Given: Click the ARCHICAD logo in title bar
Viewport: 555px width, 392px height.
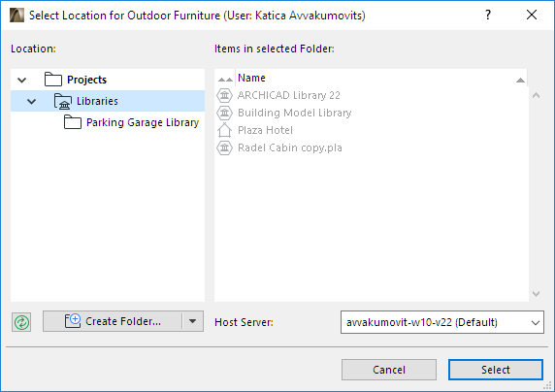Looking at the screenshot, I should coord(16,16).
